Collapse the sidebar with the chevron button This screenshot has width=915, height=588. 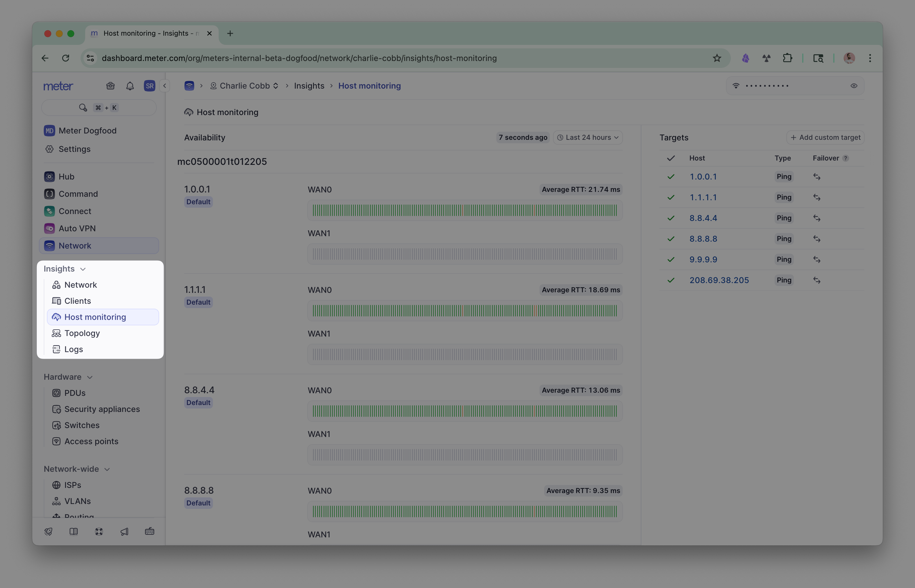coord(165,86)
